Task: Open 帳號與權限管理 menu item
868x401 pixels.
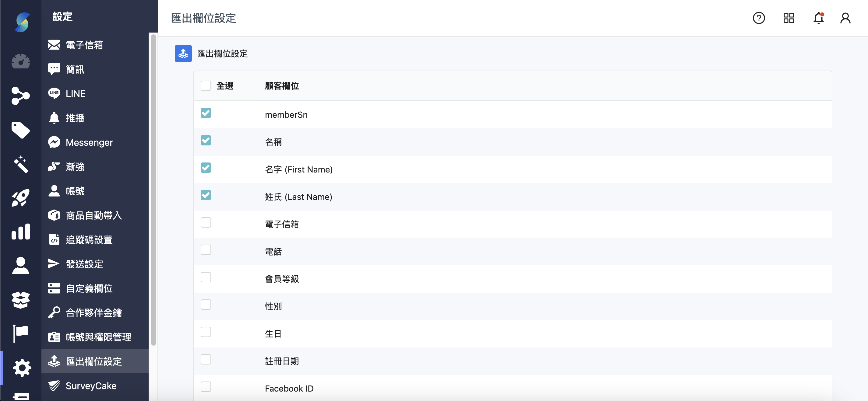Action: click(98, 337)
